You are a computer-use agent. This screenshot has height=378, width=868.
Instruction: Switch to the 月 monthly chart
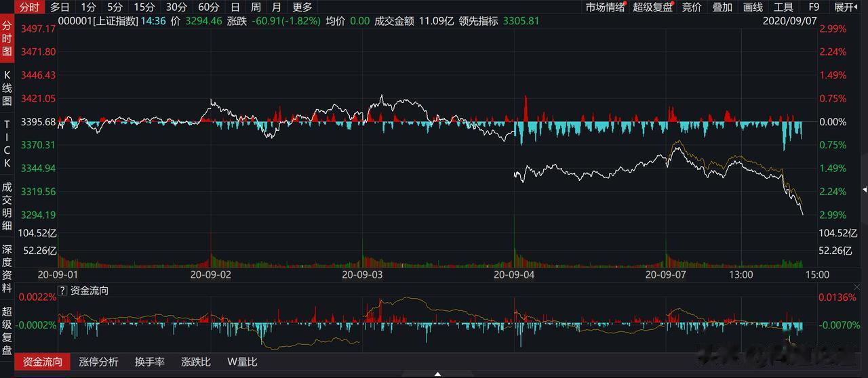tap(276, 7)
